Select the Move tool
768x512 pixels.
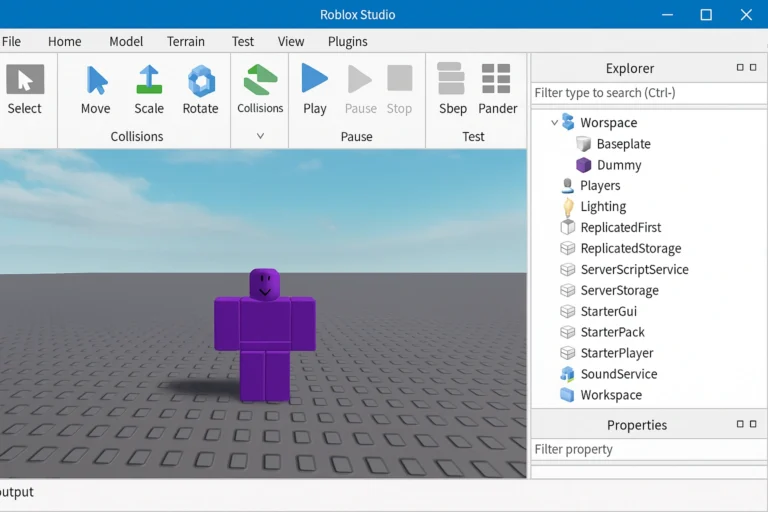96,90
